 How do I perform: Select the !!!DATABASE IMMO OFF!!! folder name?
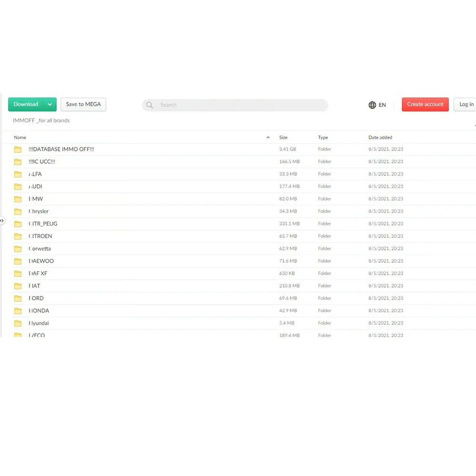(61, 149)
